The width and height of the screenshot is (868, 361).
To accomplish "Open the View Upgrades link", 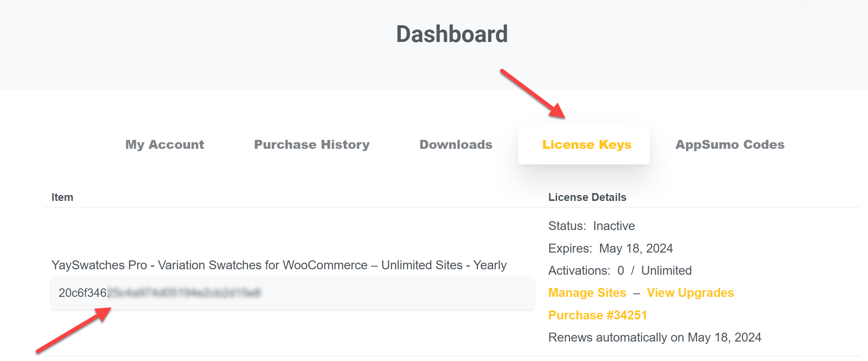I will tap(690, 293).
